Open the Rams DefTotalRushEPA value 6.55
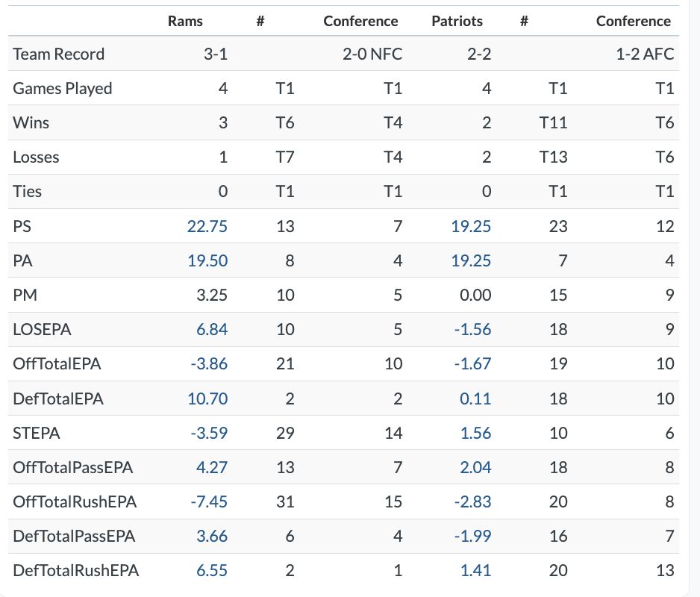Image resolution: width=700 pixels, height=597 pixels. tap(212, 571)
